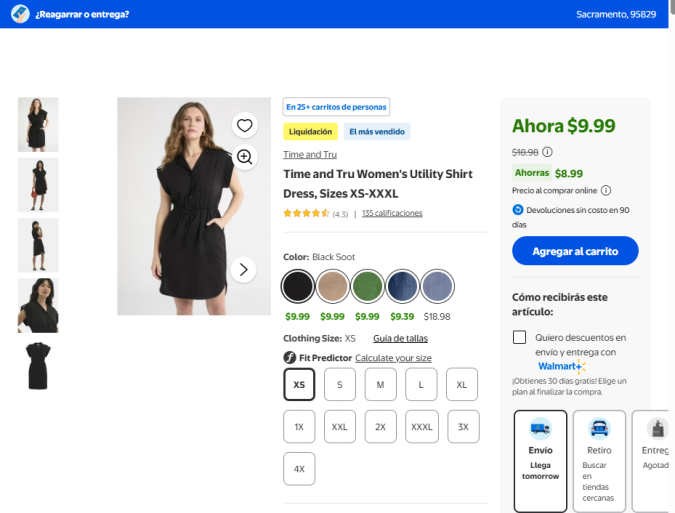The height and width of the screenshot is (513, 675).
Task: Select the Retiro pickup option card
Action: click(x=599, y=461)
